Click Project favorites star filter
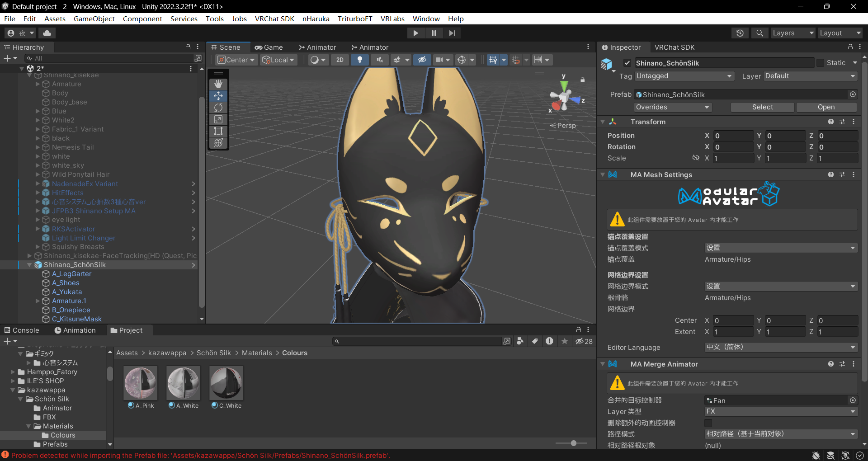868x461 pixels. [565, 341]
